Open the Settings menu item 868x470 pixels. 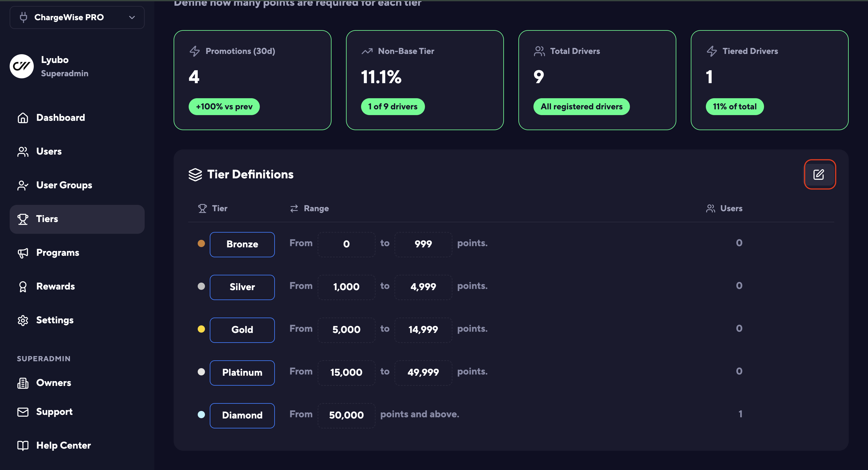click(55, 320)
